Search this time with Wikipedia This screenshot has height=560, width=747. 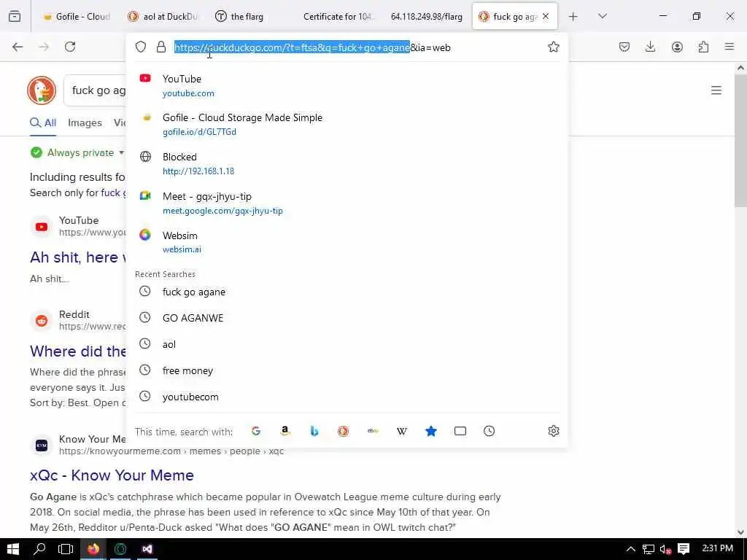402,431
